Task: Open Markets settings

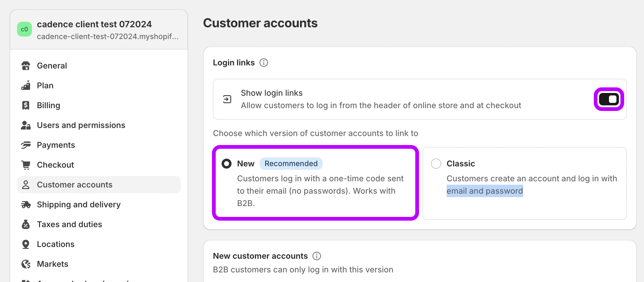Action: (99, 264)
